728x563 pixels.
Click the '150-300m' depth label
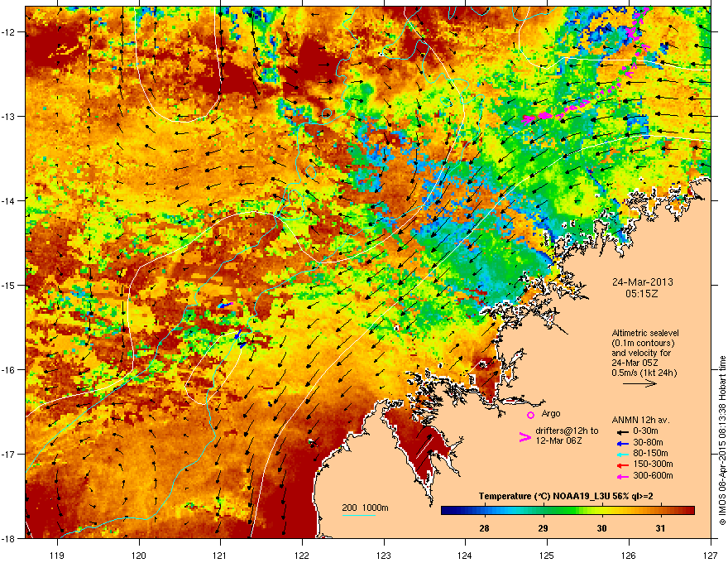pyautogui.click(x=653, y=464)
